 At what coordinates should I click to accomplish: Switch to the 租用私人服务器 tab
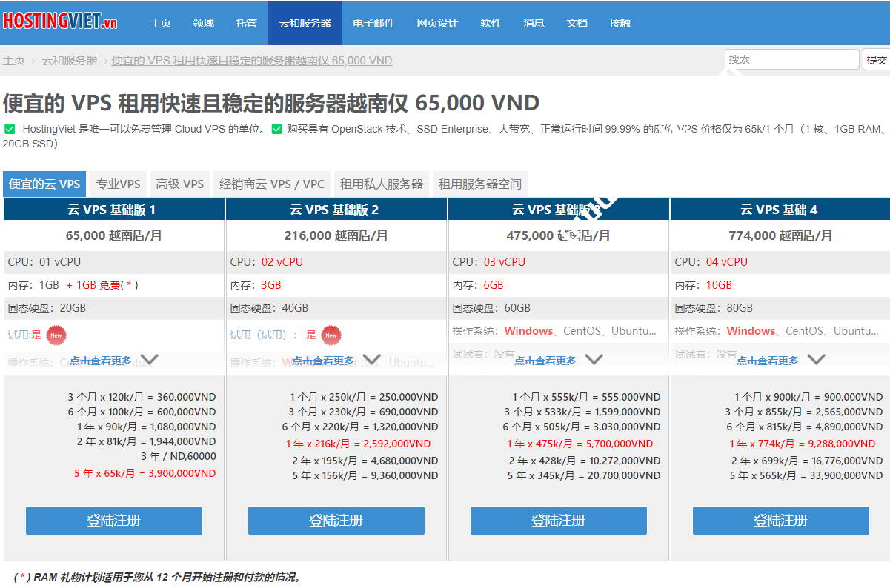coord(381,182)
